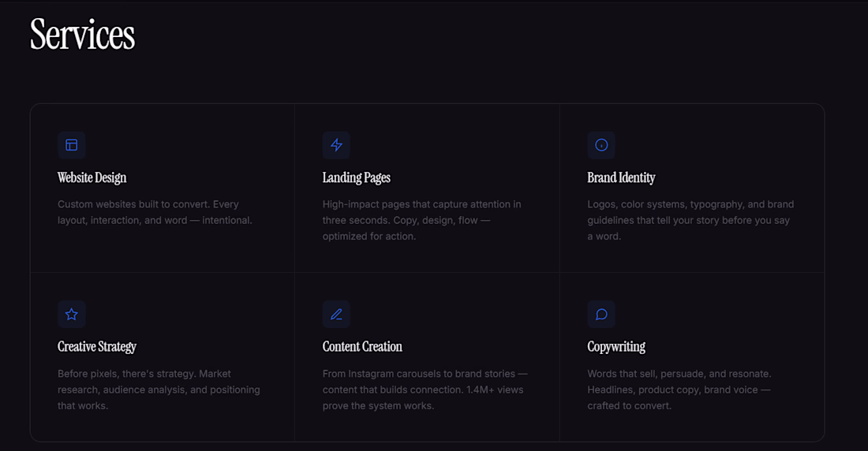868x451 pixels.
Task: Click the Copywriting heading
Action: click(616, 347)
